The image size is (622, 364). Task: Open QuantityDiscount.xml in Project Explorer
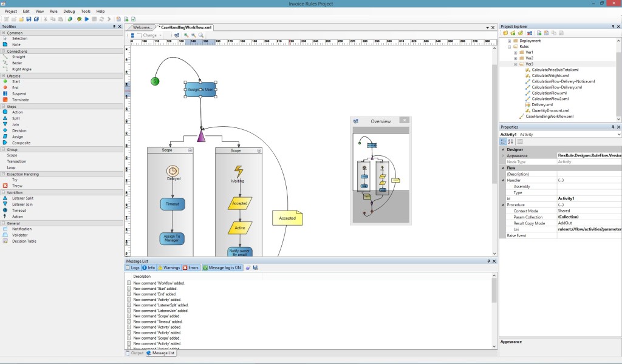click(550, 110)
